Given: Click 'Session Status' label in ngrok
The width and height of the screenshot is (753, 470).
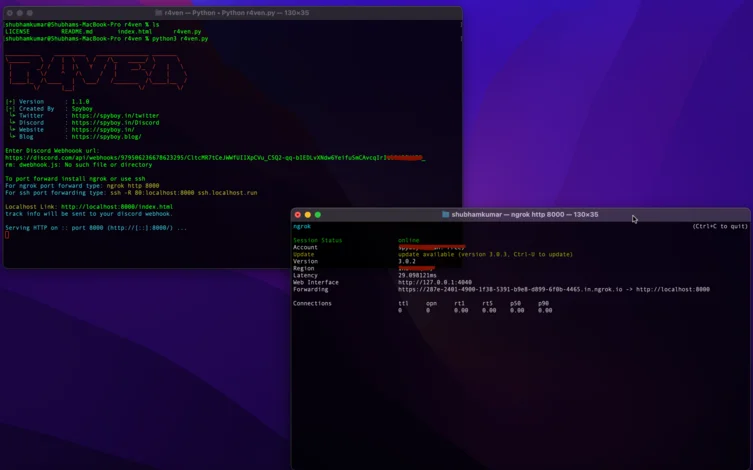Looking at the screenshot, I should point(317,240).
